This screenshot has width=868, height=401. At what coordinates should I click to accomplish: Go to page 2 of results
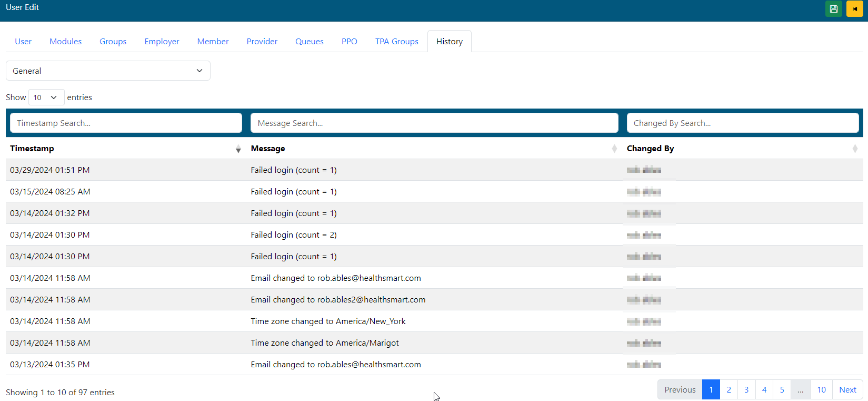[x=729, y=390]
